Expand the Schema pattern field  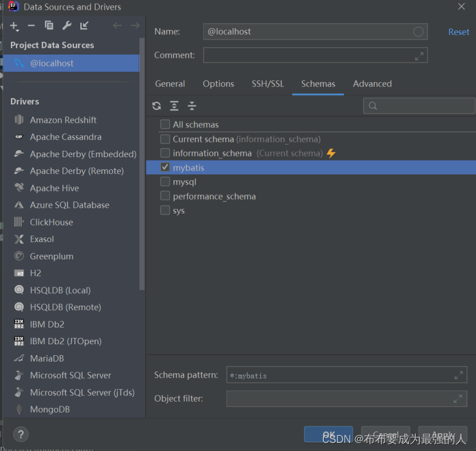pos(459,375)
